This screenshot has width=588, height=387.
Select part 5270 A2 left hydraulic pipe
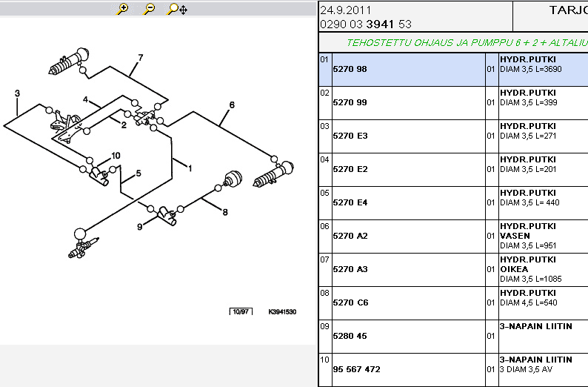[350, 236]
